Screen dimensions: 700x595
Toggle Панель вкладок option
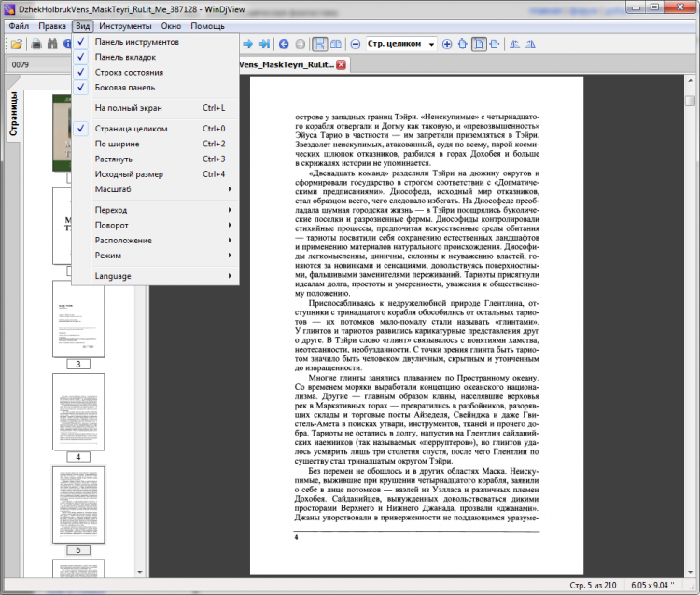[x=155, y=57]
